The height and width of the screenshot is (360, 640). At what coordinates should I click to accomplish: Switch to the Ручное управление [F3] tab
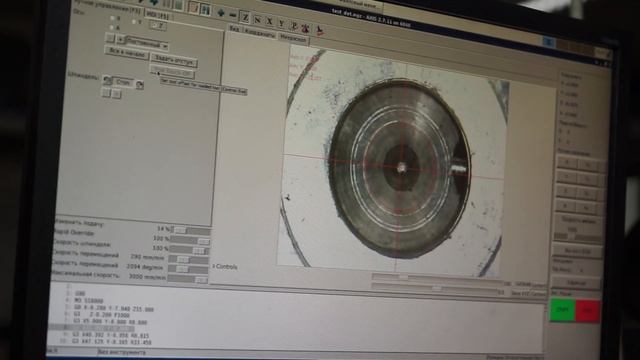pyautogui.click(x=107, y=8)
